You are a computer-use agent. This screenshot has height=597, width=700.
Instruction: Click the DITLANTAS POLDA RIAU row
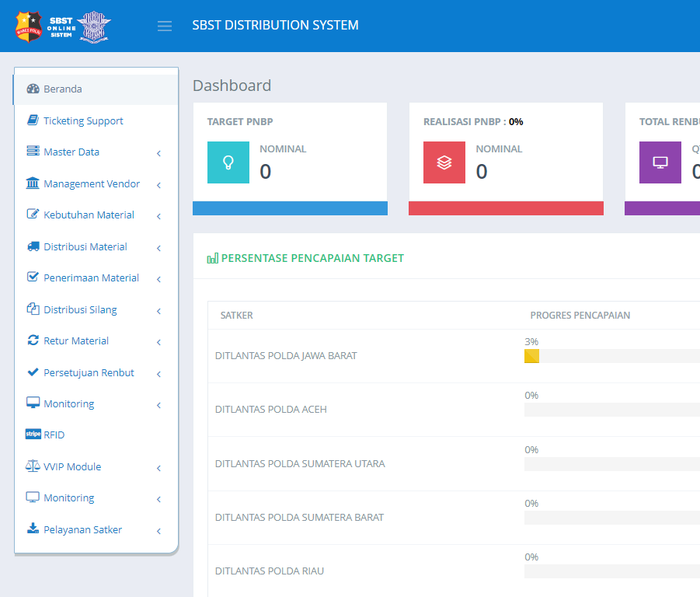click(x=454, y=571)
